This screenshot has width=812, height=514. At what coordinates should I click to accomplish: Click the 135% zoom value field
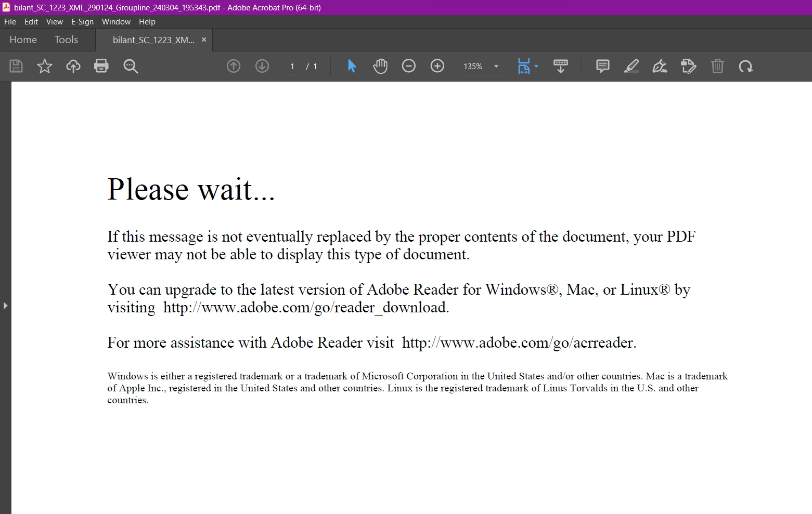[473, 67]
